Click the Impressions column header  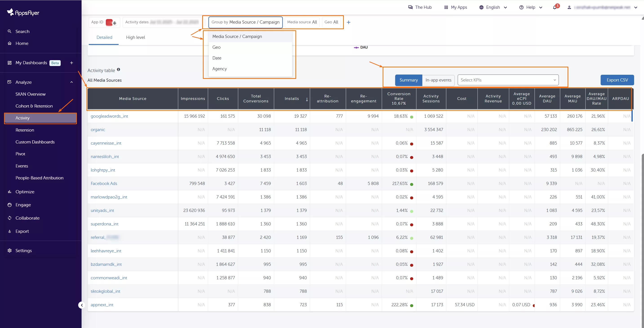tap(193, 99)
